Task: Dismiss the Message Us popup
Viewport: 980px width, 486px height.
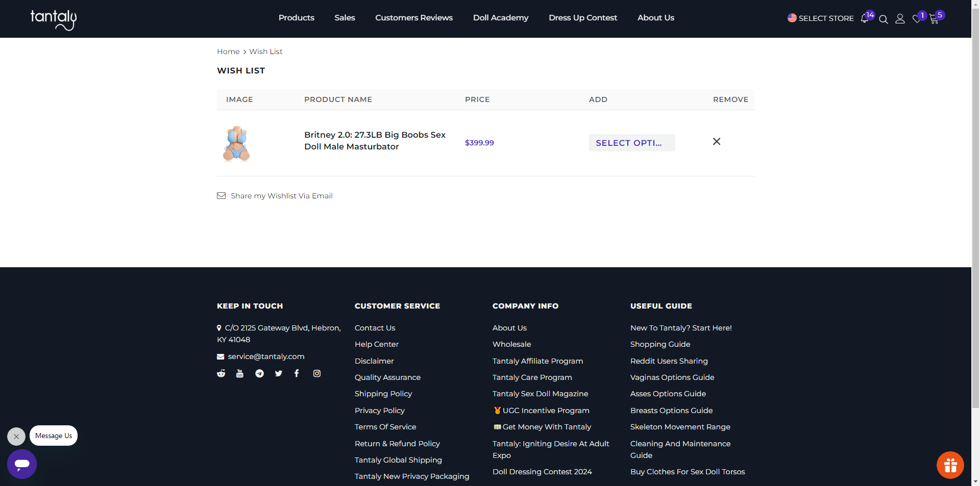Action: point(16,437)
